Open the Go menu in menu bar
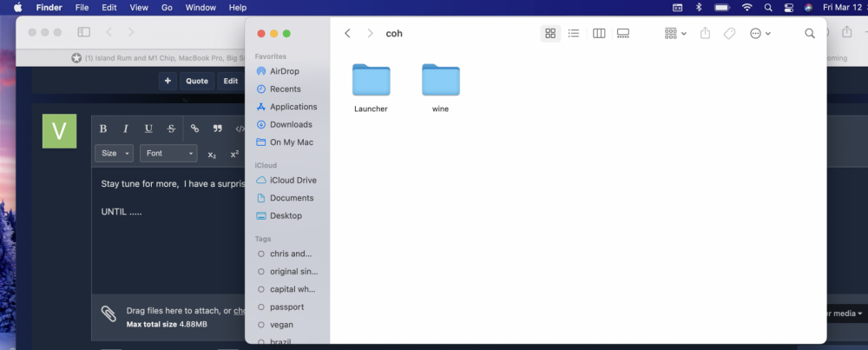 click(x=166, y=7)
